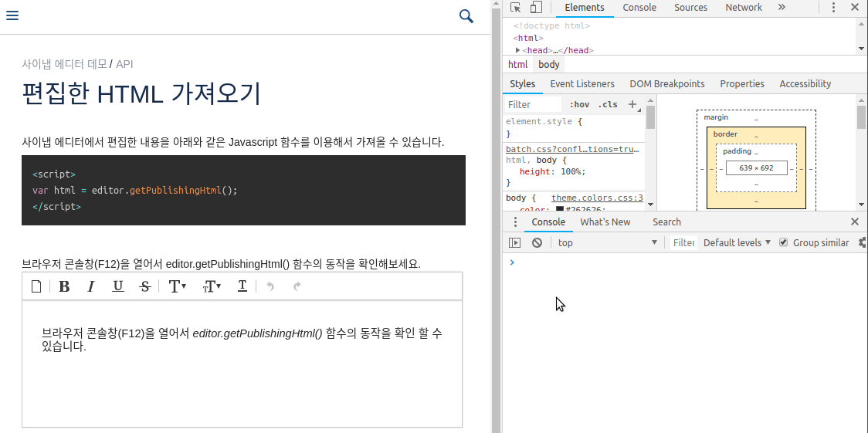Image resolution: width=868 pixels, height=433 pixels.
Task: Toggle the device toolbar in DevTools
Action: click(536, 8)
